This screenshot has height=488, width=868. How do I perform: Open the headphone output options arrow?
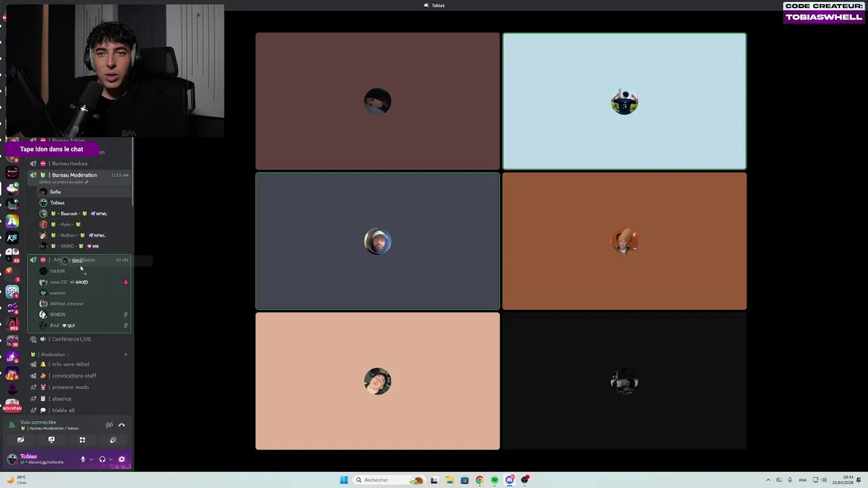pyautogui.click(x=111, y=459)
